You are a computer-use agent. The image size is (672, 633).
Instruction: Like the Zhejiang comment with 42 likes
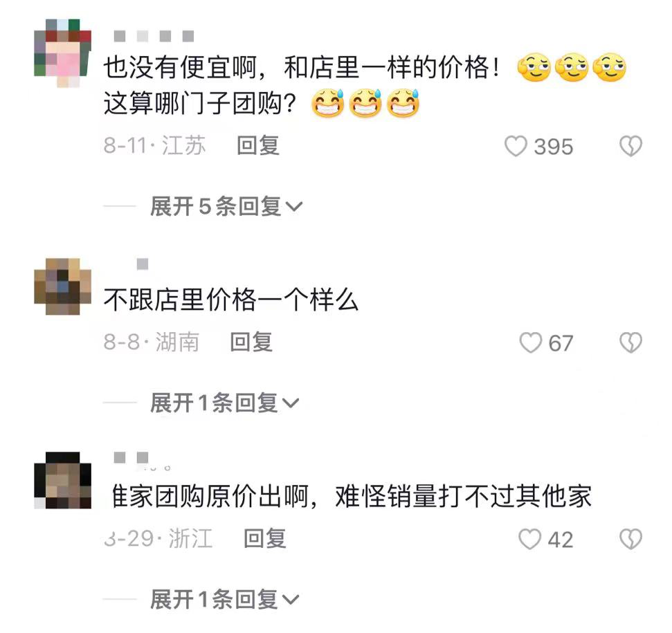click(x=529, y=539)
